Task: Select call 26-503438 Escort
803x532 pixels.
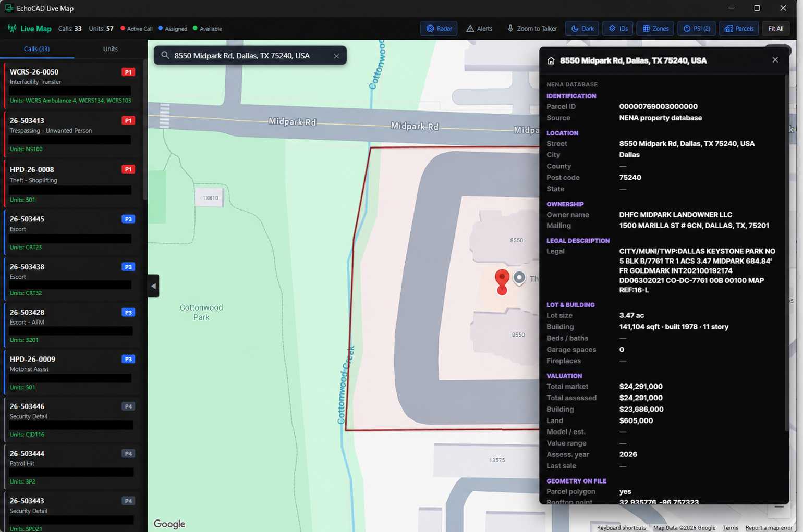Action: (71, 279)
